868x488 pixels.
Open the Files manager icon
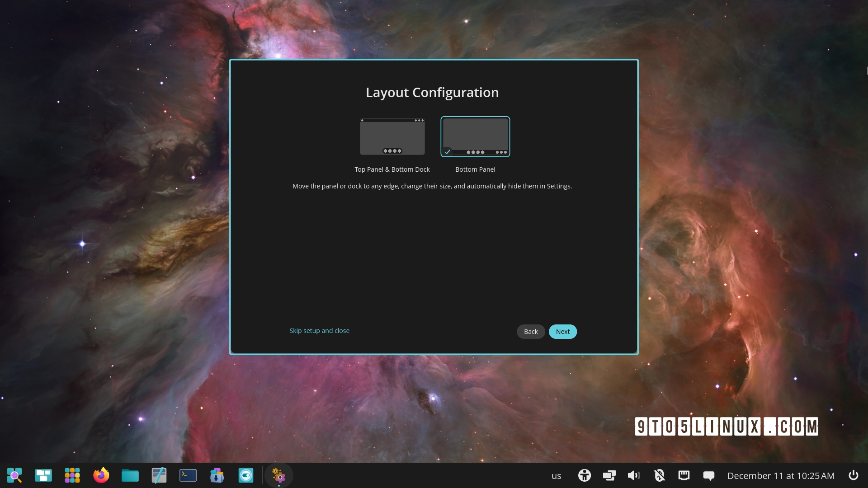point(130,475)
